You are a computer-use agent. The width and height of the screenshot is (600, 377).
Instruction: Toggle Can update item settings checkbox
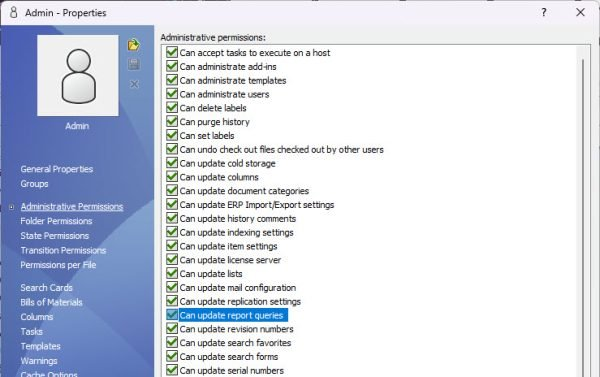point(172,246)
